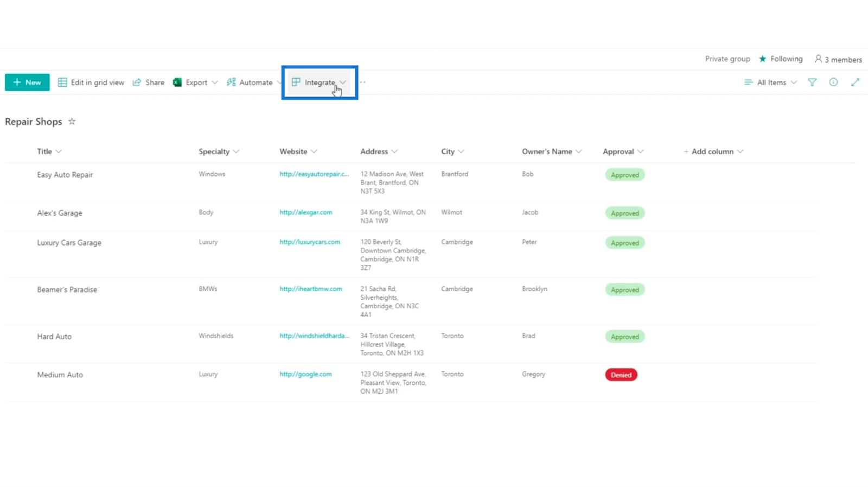Expand the Export dropdown chevron
The image size is (868, 487).
click(215, 83)
